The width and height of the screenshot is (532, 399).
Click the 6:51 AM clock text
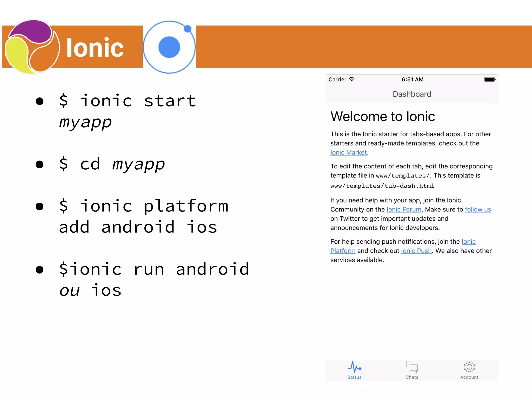(x=413, y=79)
